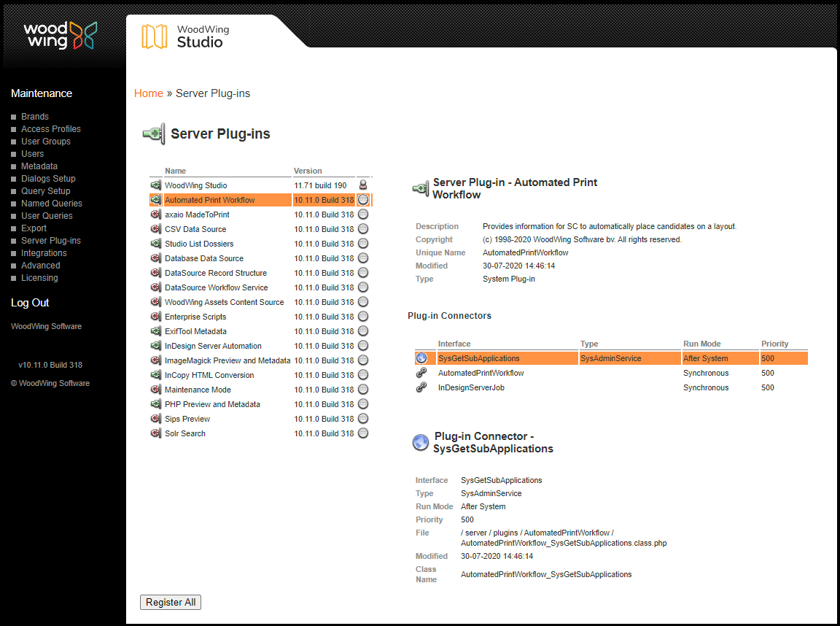Click the plug-in icon for Sips Preview

click(156, 419)
